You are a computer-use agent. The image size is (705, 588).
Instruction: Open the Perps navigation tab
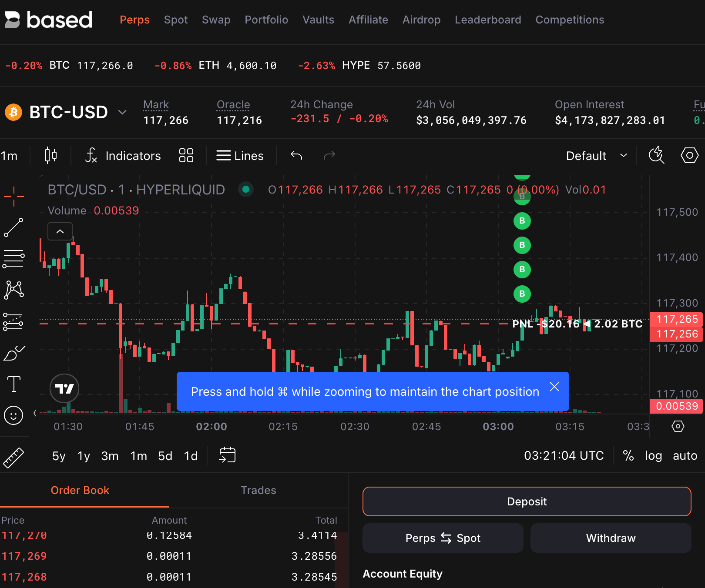tap(134, 20)
